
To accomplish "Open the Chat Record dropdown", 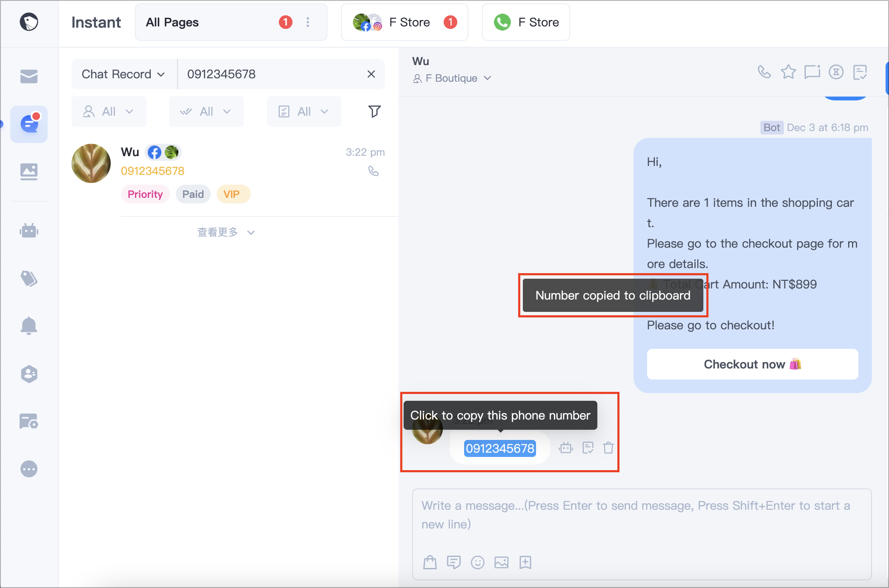I will [124, 74].
